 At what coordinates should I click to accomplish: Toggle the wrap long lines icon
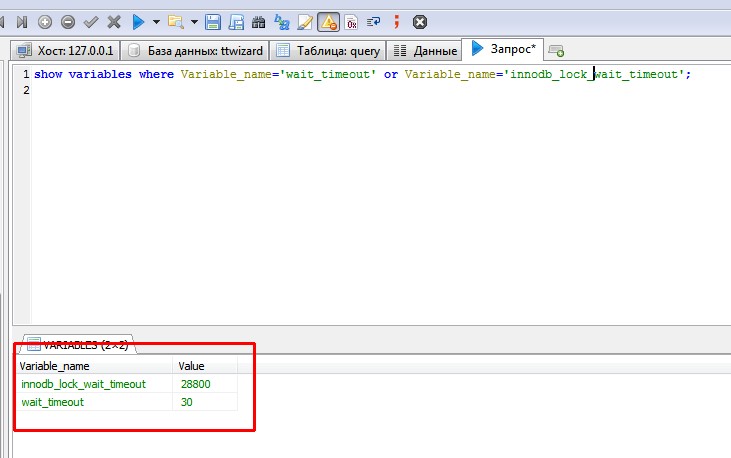click(374, 20)
